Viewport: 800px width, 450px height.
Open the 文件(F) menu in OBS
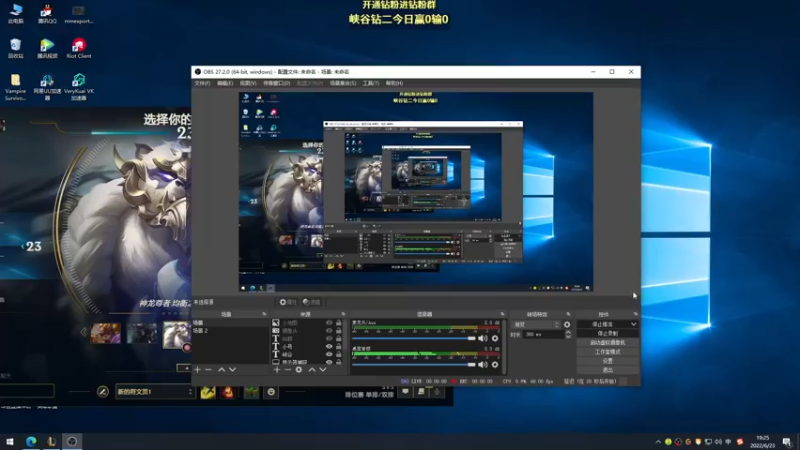[x=202, y=83]
